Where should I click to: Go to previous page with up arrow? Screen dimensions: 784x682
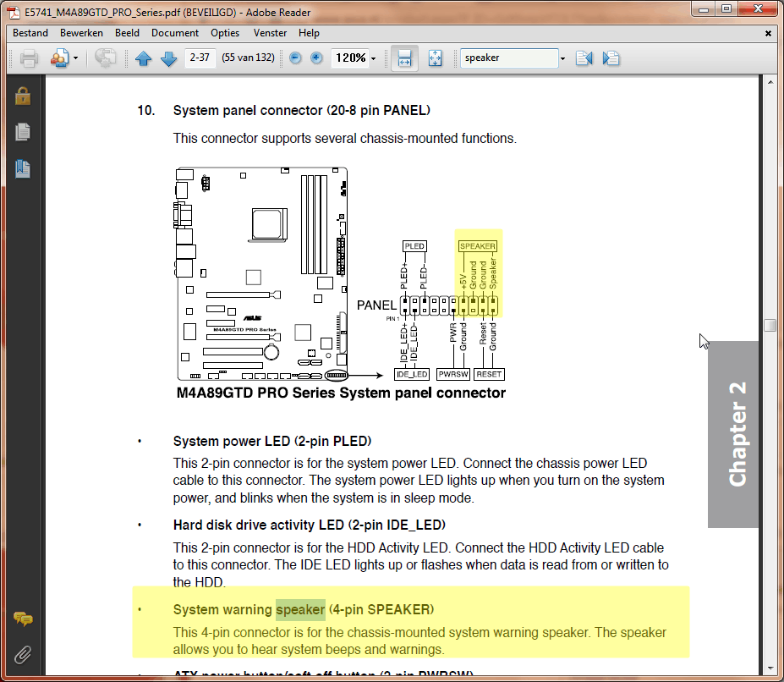(144, 58)
